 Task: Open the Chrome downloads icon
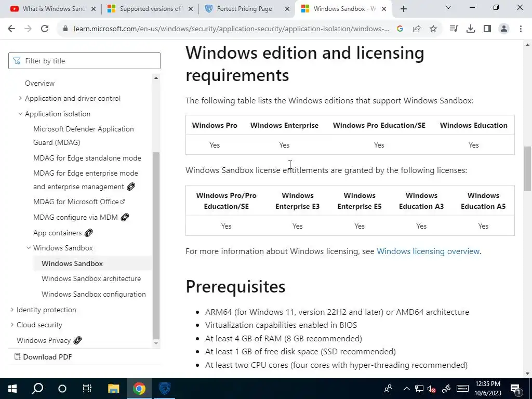[x=471, y=29]
